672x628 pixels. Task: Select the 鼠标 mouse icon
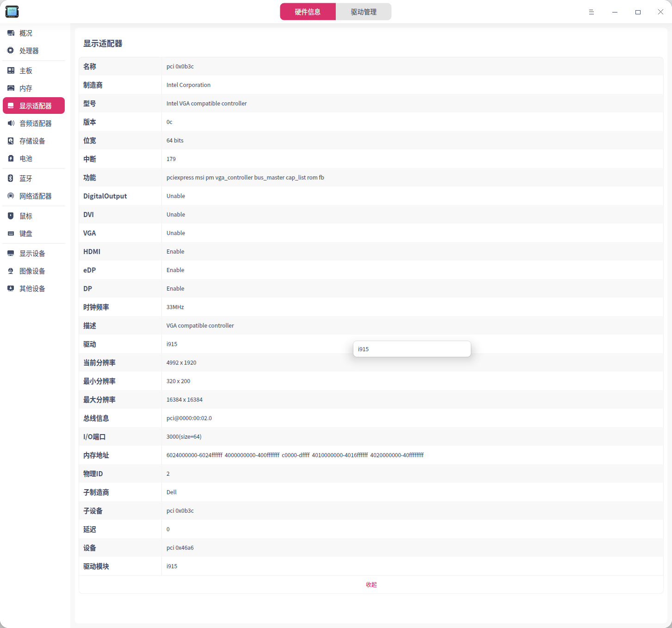click(x=11, y=216)
